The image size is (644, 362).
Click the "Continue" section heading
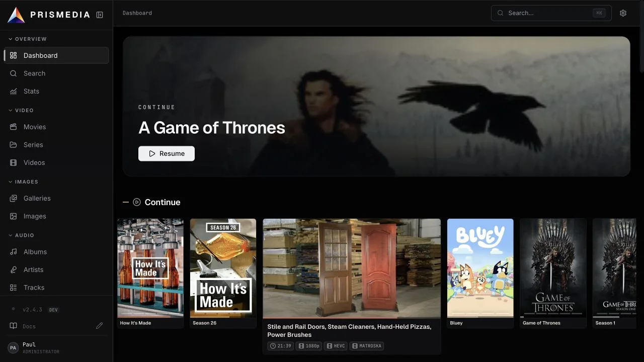pyautogui.click(x=163, y=202)
